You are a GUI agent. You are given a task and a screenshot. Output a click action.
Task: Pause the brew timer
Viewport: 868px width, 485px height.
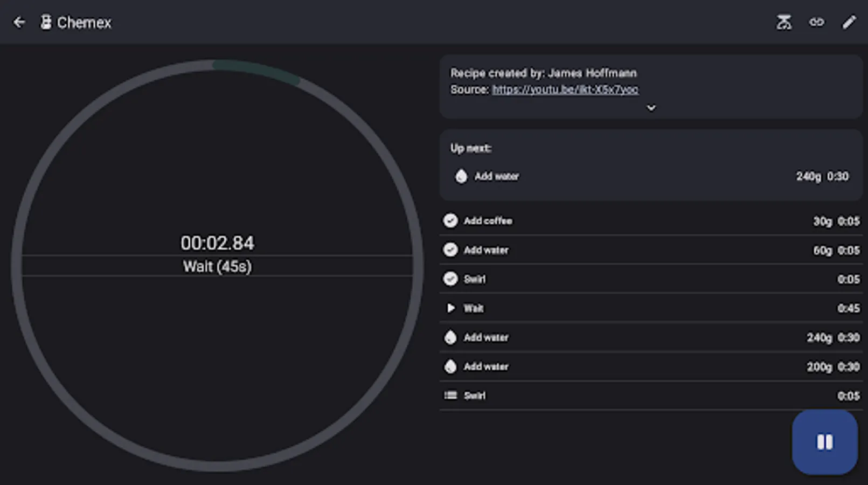(x=824, y=442)
